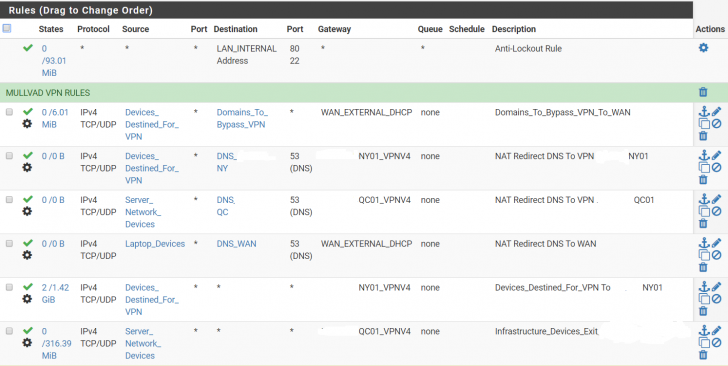Open the Domains_To_Bypass_VPN destination alias link
The image size is (728, 366).
point(242,118)
